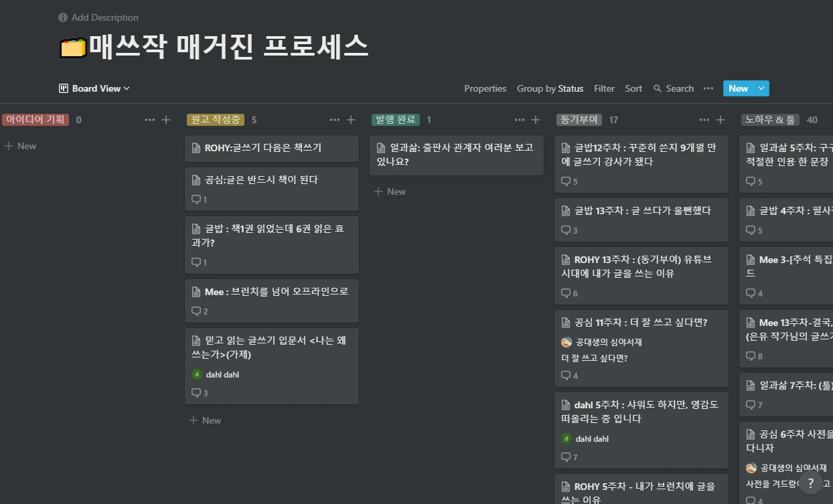Click the blue New button

pos(738,88)
